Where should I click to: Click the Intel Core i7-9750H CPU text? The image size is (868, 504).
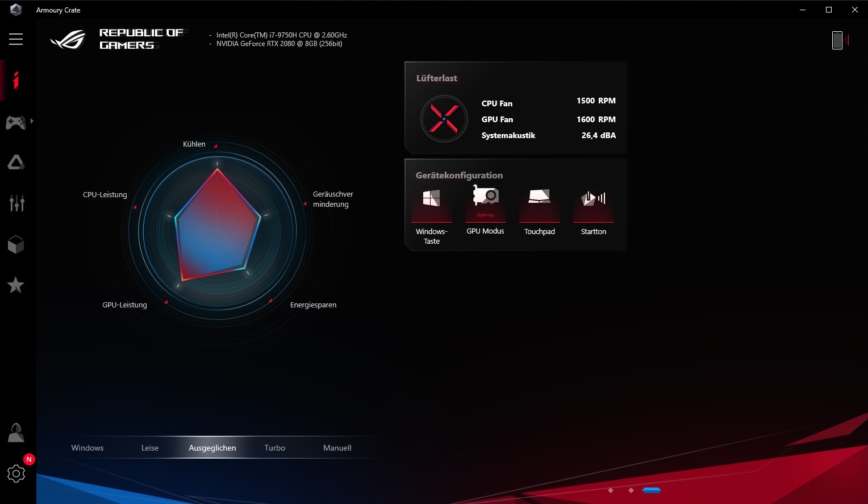pos(282,35)
